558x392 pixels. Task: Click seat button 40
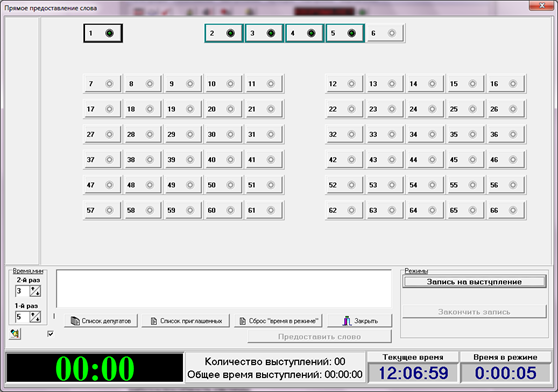(223, 159)
